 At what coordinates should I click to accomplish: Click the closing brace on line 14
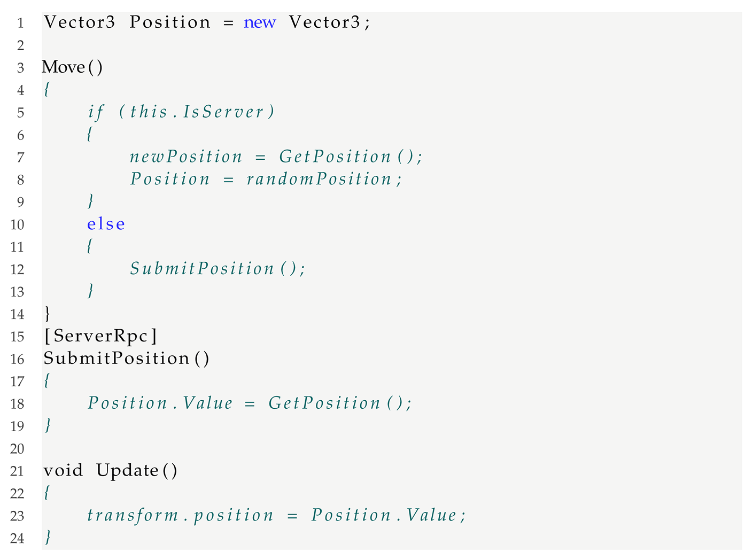48,313
